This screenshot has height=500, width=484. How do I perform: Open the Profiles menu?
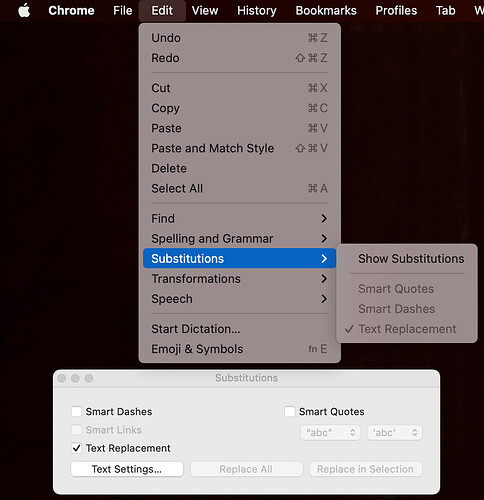click(396, 11)
